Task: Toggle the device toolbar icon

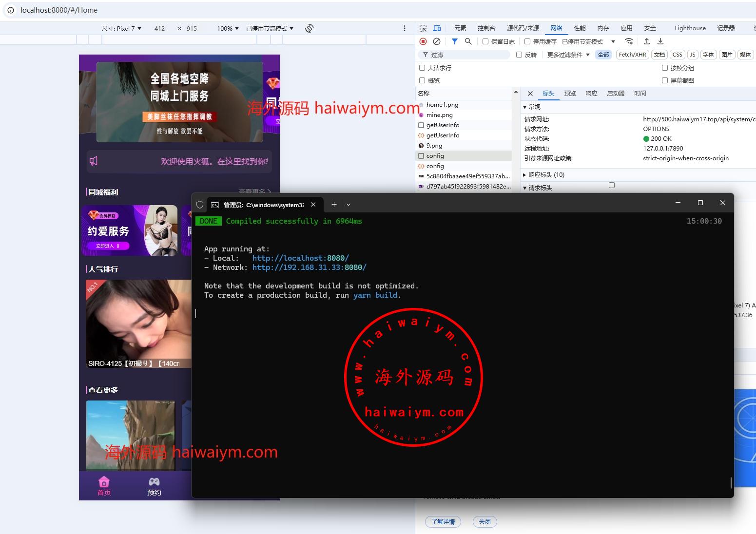Action: (437, 28)
